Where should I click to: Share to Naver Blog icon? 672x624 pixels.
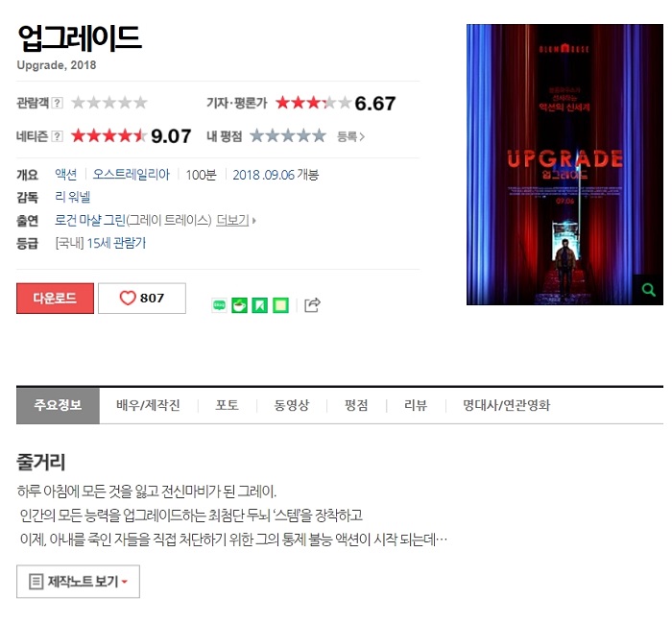(219, 305)
